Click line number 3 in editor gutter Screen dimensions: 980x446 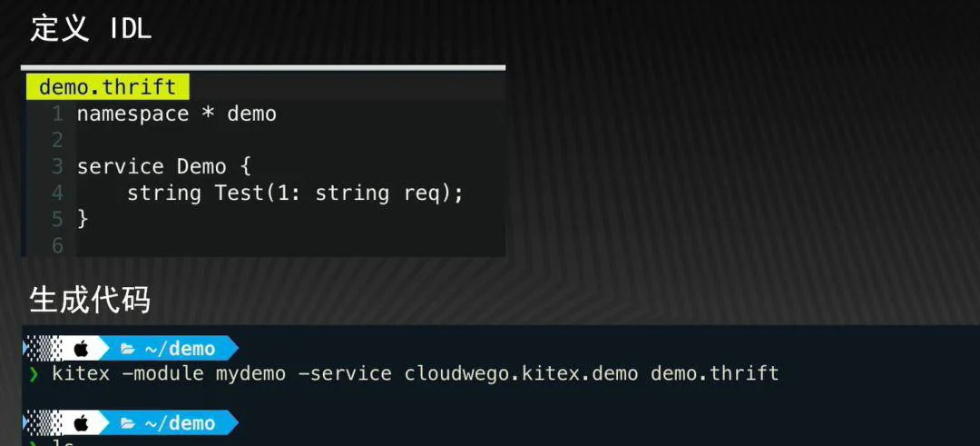(x=58, y=166)
